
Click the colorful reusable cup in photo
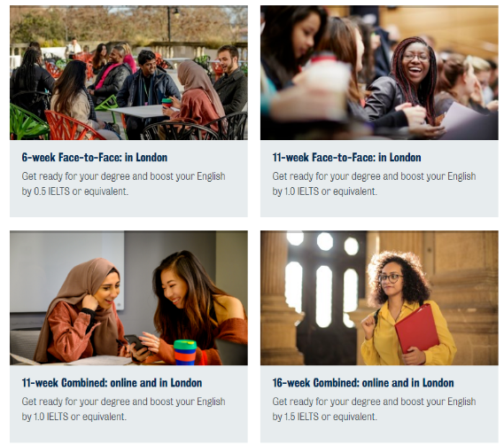[x=185, y=352]
